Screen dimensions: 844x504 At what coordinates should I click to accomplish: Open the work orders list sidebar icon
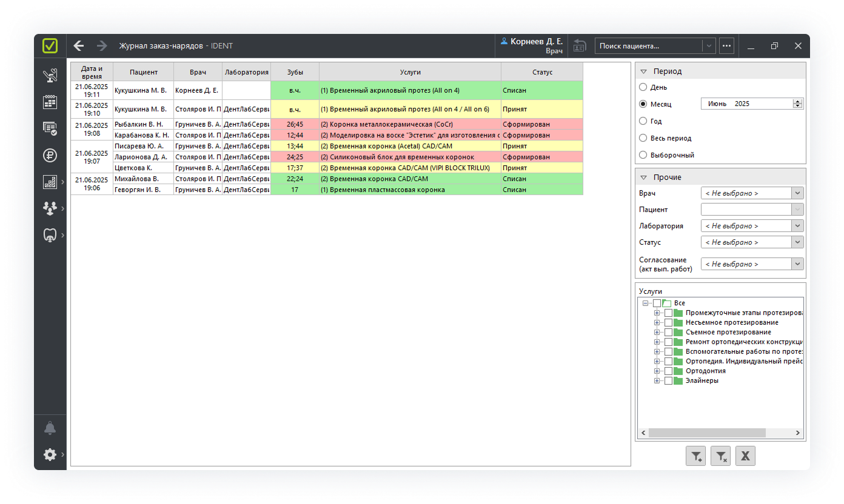pyautogui.click(x=50, y=128)
